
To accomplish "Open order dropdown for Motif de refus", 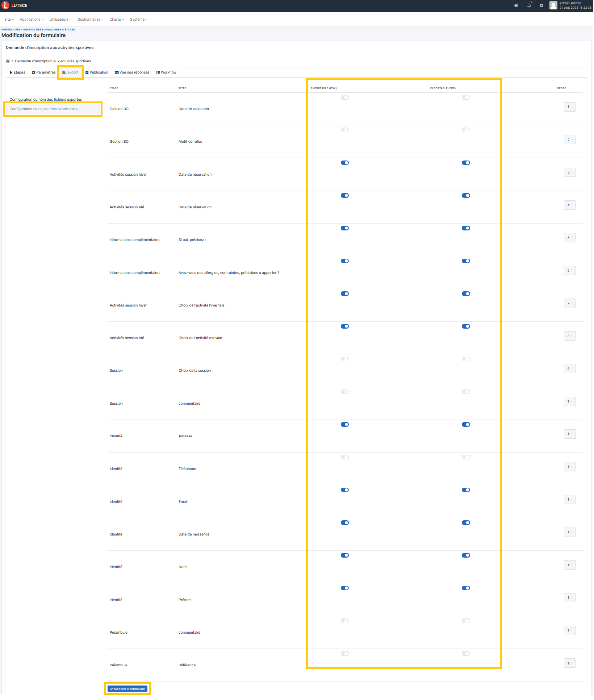I will [x=569, y=140].
